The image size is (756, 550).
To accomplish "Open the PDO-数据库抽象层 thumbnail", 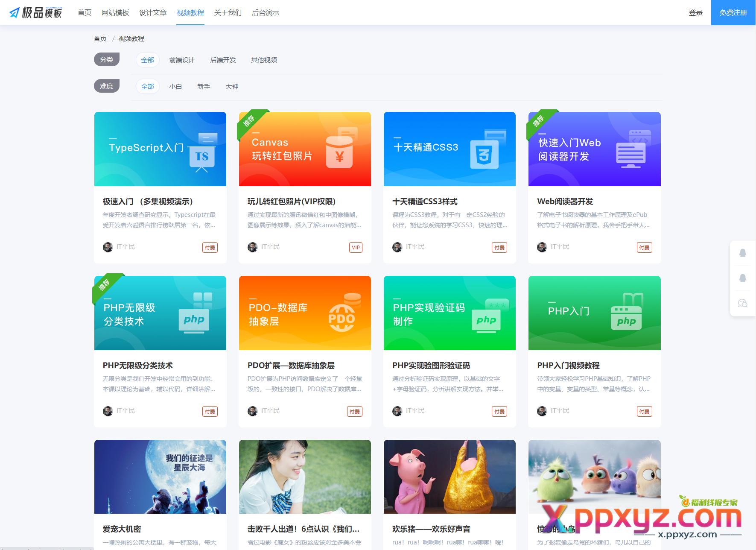I will 305,313.
